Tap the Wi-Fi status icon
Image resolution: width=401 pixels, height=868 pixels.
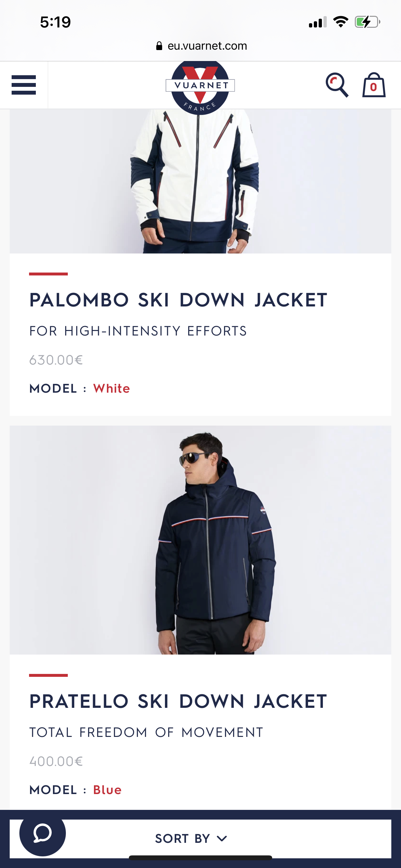[340, 22]
